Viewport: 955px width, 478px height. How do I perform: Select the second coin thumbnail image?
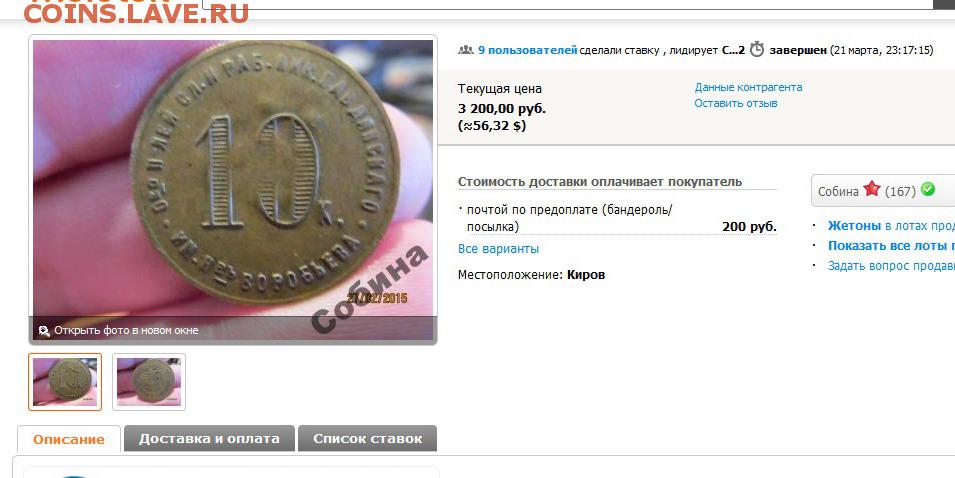pos(149,382)
